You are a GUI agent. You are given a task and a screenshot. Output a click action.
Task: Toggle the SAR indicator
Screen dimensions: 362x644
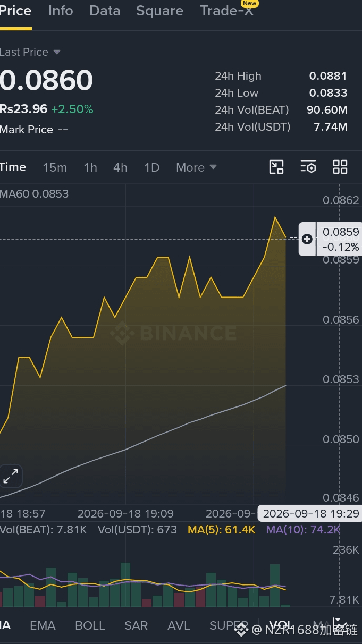click(136, 626)
